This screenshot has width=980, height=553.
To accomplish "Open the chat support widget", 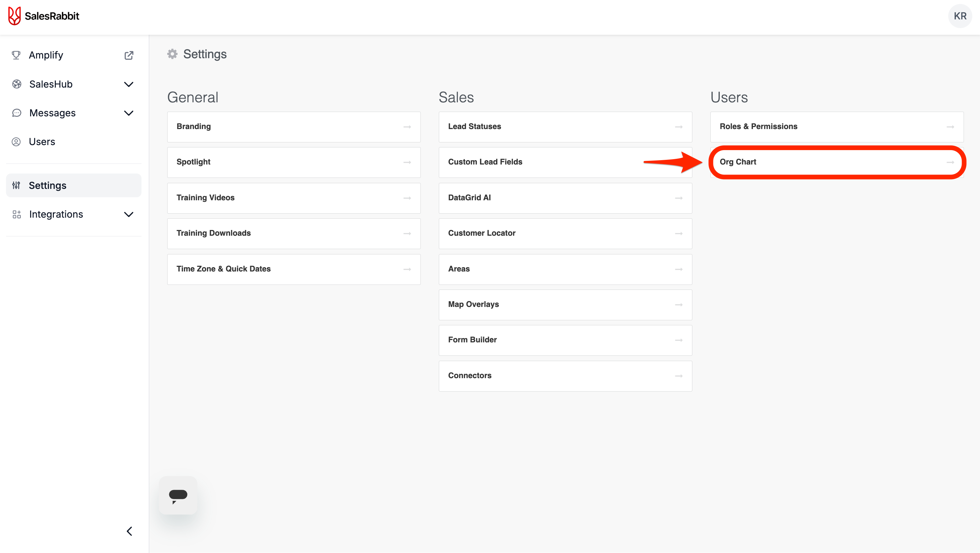I will pyautogui.click(x=178, y=495).
